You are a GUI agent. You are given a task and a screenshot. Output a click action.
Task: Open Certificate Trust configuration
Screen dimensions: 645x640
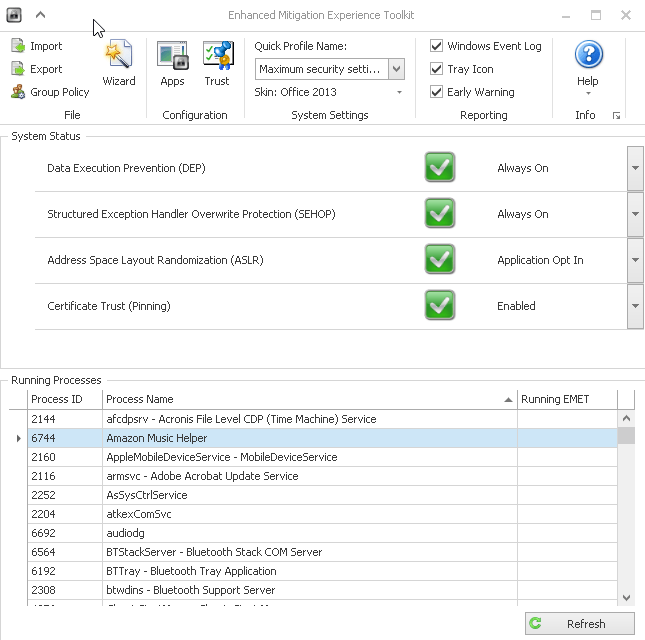[x=217, y=63]
